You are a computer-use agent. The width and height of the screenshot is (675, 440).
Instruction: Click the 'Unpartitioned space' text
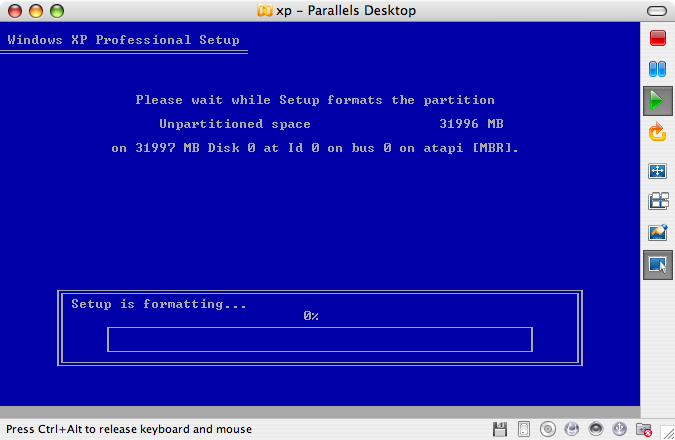[x=235, y=124]
